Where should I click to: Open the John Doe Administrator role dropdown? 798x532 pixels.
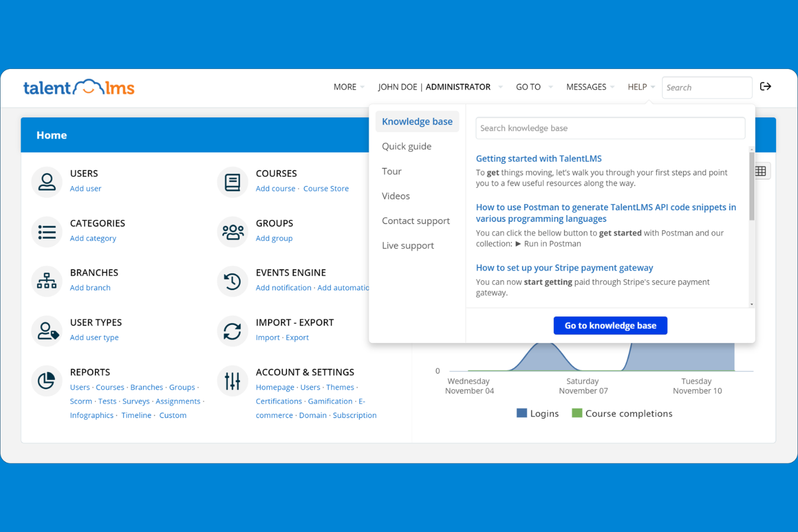(x=440, y=87)
